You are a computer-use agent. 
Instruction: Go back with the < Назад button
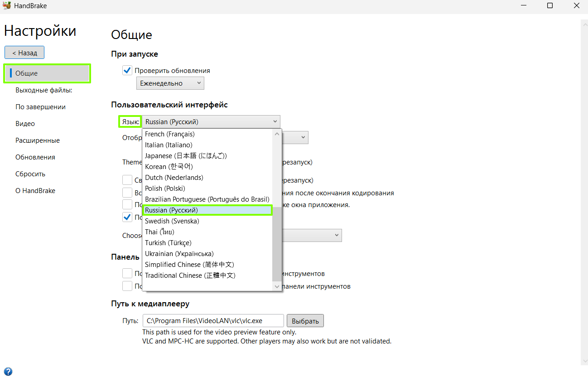click(x=24, y=53)
